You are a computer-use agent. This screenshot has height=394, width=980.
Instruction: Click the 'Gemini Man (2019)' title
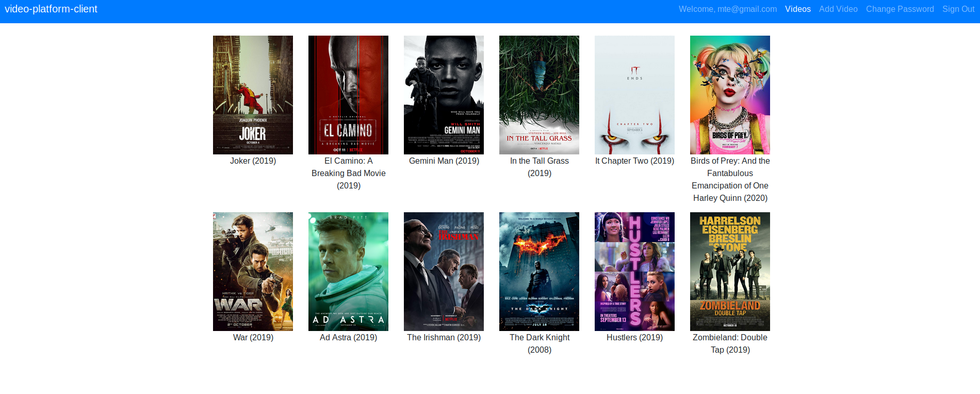pos(444,161)
